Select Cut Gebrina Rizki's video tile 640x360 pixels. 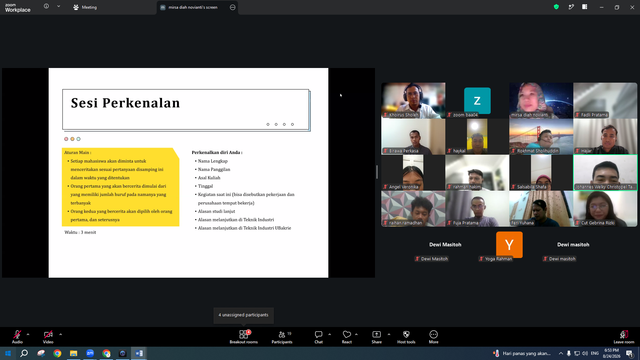tap(605, 209)
